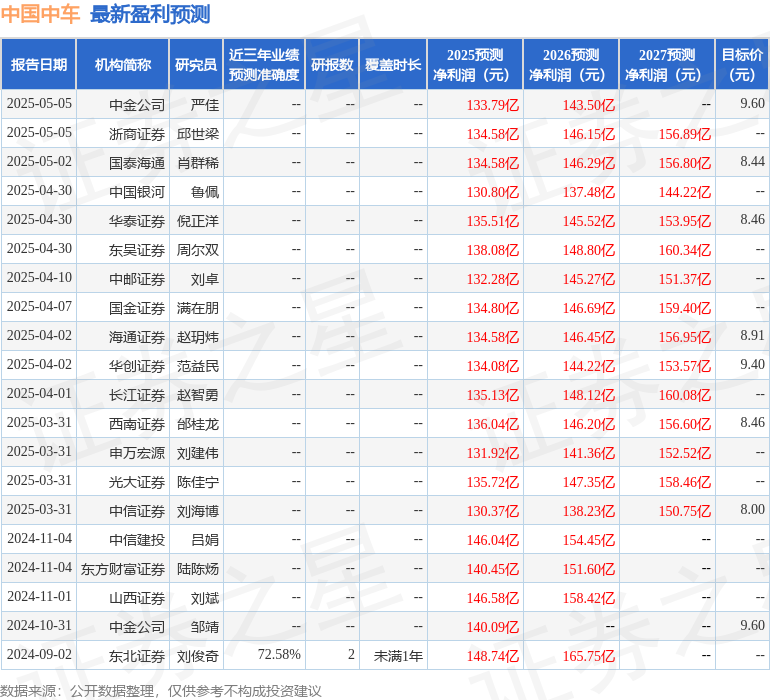Select institution 中国银河
Image resolution: width=770 pixels, height=700 pixels.
coord(137,192)
